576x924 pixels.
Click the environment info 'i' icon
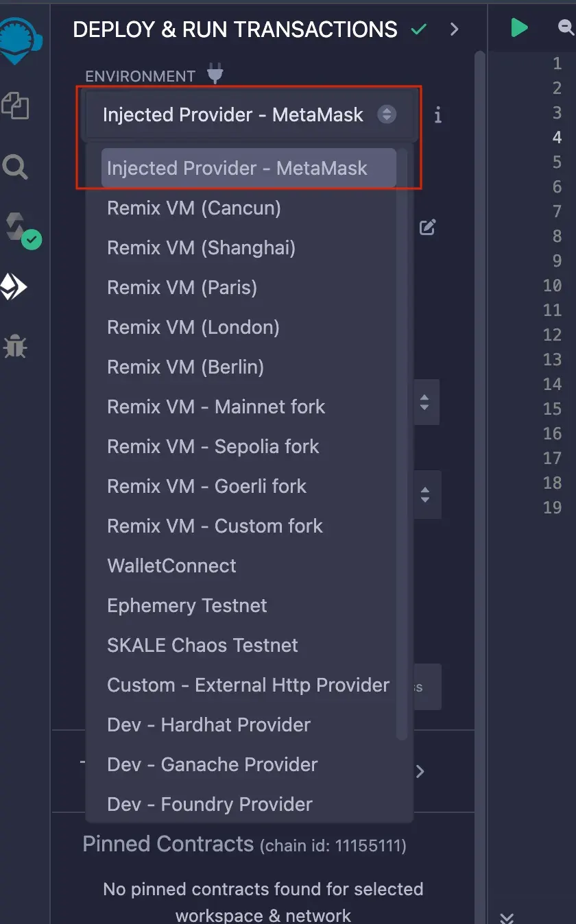pyautogui.click(x=438, y=115)
